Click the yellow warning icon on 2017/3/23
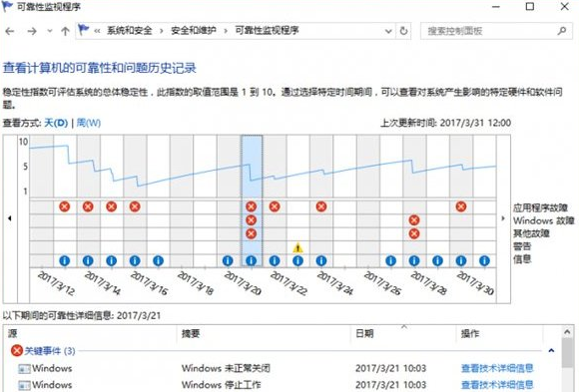Image resolution: width=579 pixels, height=392 pixels. point(298,247)
